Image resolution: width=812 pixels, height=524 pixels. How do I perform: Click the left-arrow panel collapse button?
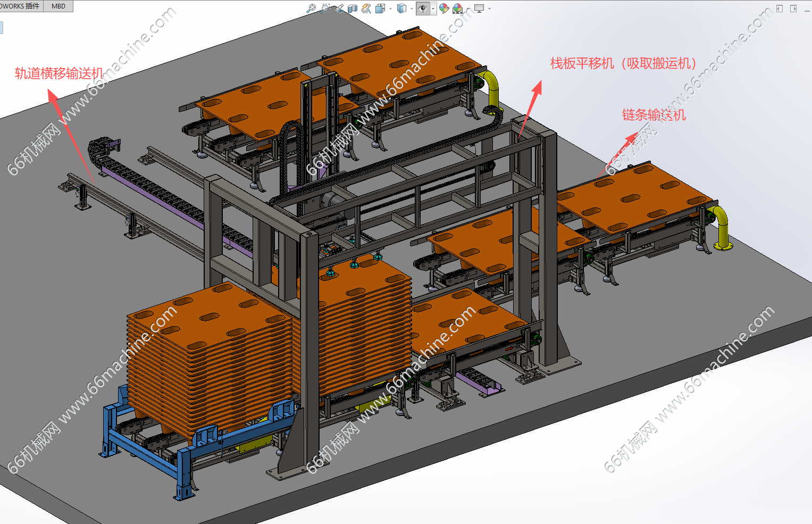point(780,9)
